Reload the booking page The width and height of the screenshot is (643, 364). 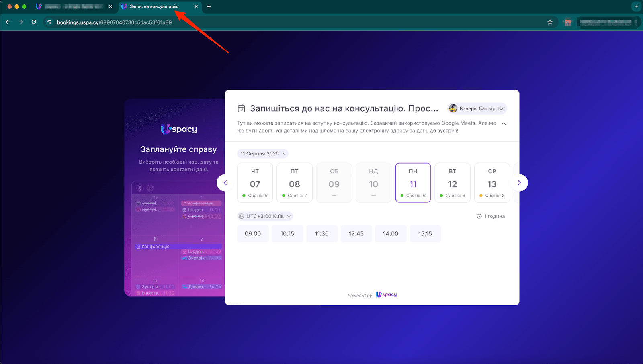click(x=34, y=22)
